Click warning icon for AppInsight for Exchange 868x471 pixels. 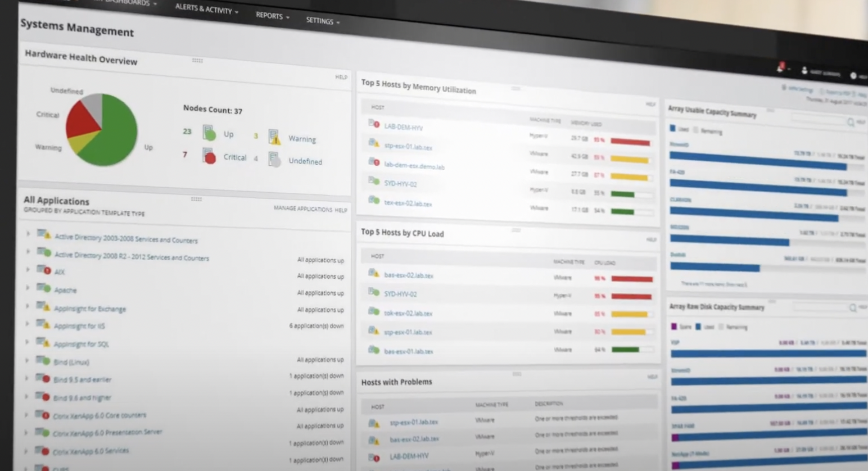(43, 306)
